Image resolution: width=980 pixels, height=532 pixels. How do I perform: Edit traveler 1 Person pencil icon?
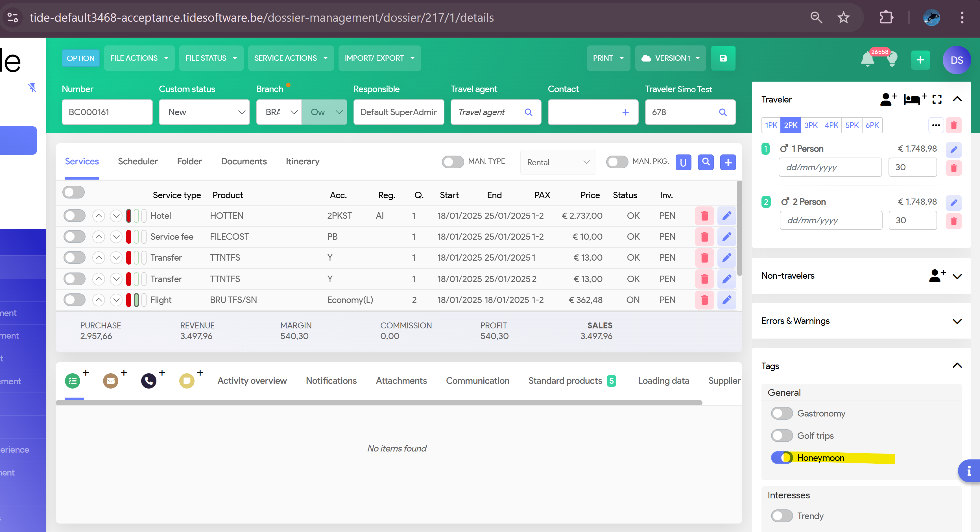tap(953, 149)
